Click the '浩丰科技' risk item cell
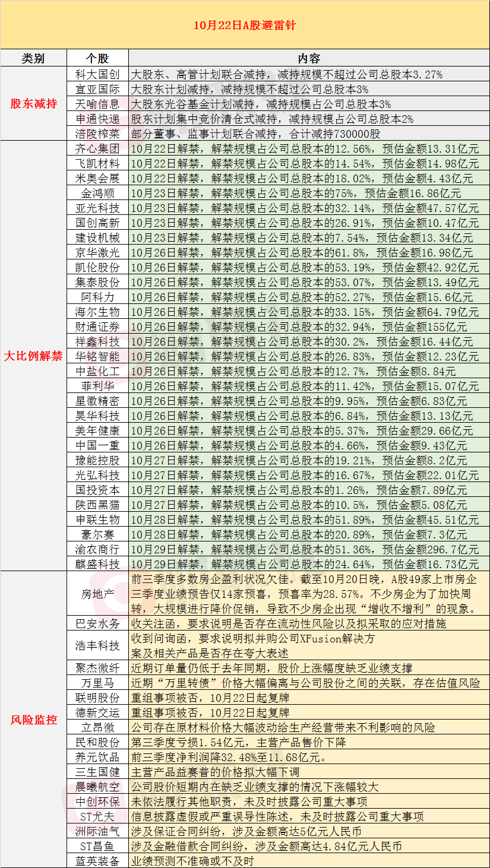 click(x=97, y=645)
